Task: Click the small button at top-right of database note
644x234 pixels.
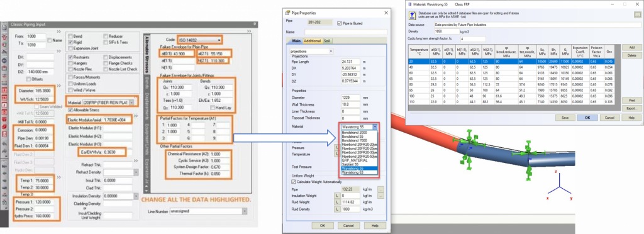Action: coord(637,14)
